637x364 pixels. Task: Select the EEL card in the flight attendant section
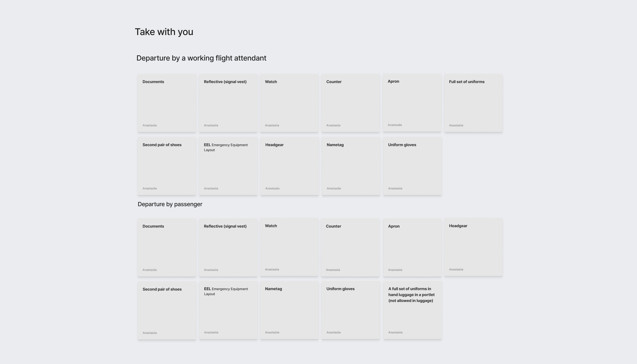point(228,166)
